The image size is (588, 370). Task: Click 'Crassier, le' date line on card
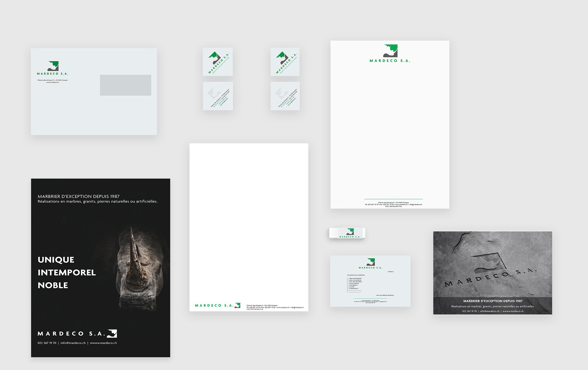pyautogui.click(x=391, y=272)
